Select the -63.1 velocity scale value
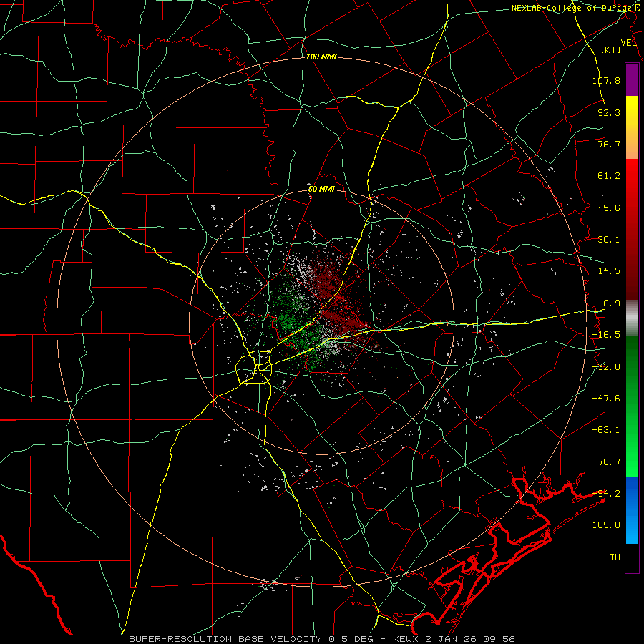This screenshot has height=644, width=644. coord(606,430)
